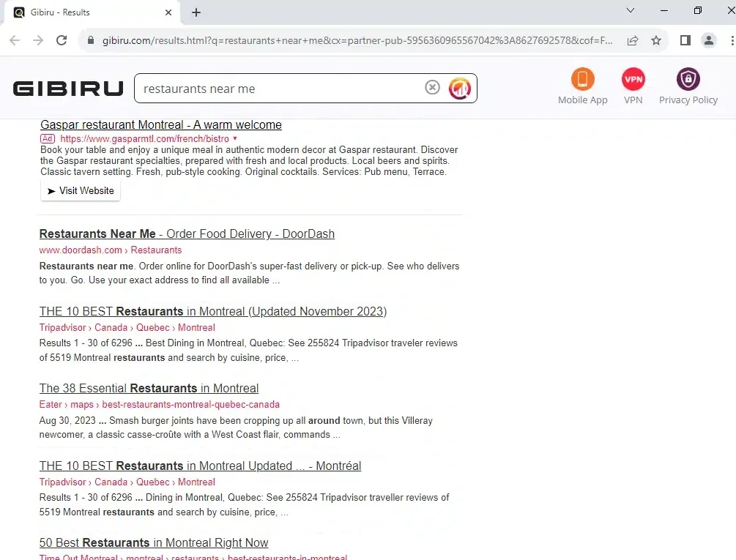Close the Gibiru - Results tab
This screenshot has height=560, width=736.
coord(168,12)
